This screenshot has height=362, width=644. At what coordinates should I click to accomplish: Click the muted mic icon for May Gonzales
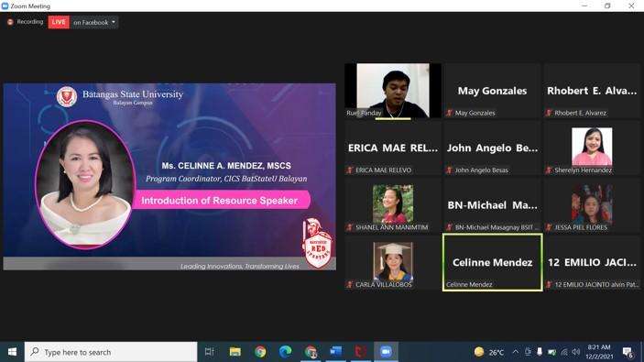click(x=449, y=113)
